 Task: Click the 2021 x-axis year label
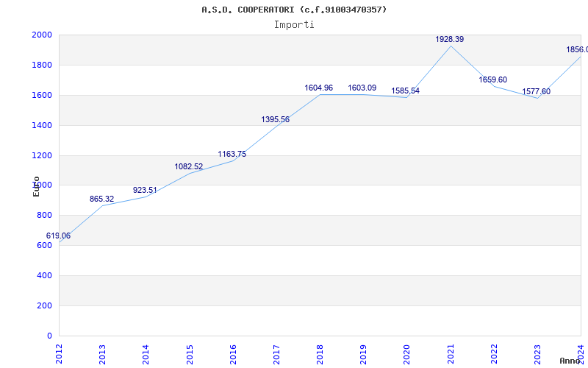[450, 353]
